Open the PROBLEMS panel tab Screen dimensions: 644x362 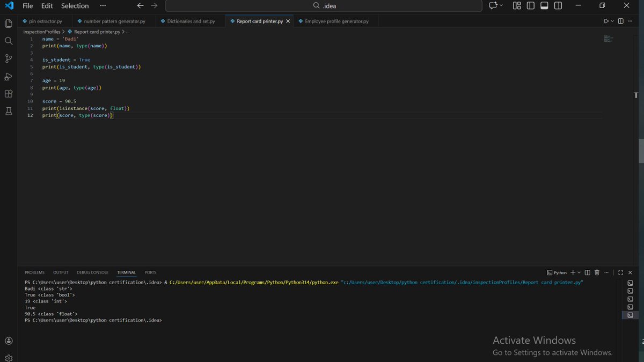(x=35, y=272)
